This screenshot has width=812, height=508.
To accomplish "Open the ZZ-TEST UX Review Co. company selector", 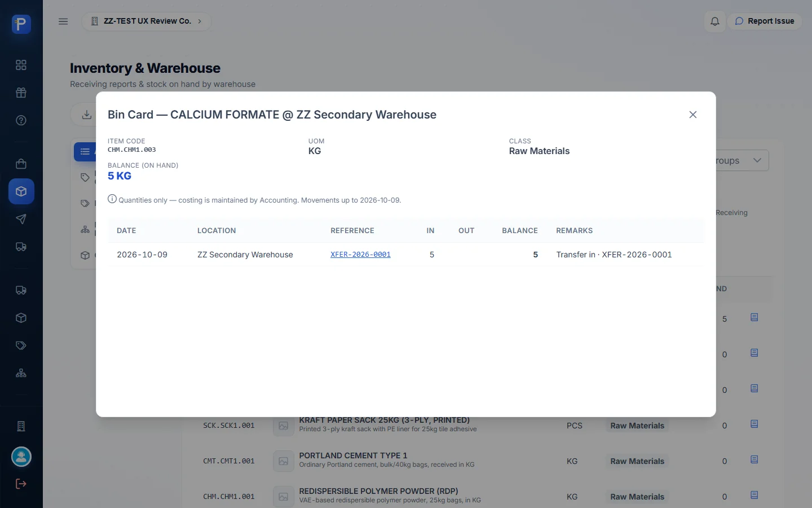I will pyautogui.click(x=147, y=21).
